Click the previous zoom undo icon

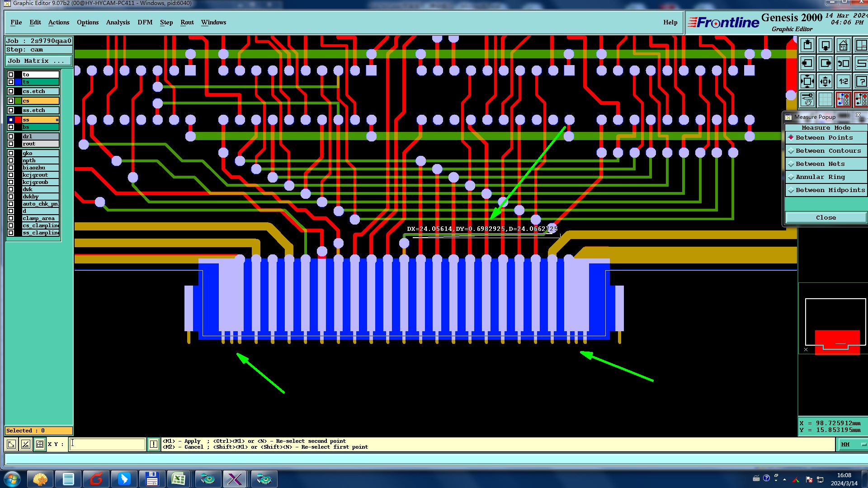tap(843, 64)
